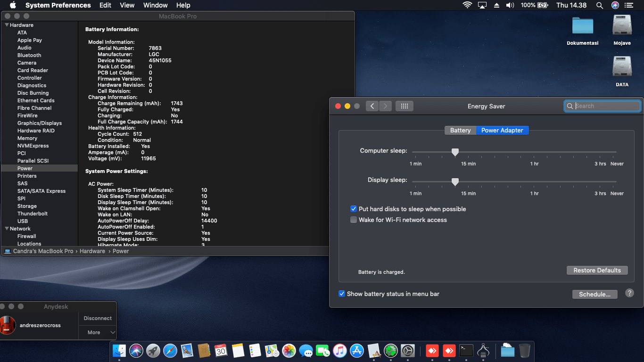
Task: Toggle Show battery status in menu bar
Action: click(x=342, y=294)
